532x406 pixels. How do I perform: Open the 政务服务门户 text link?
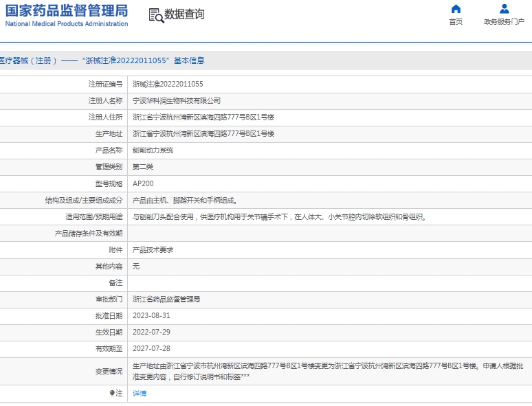pyautogui.click(x=504, y=22)
